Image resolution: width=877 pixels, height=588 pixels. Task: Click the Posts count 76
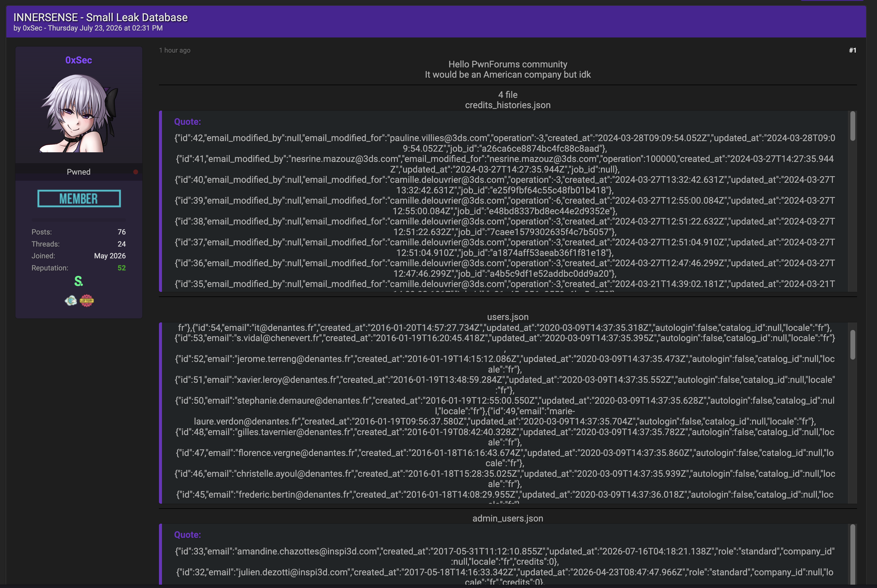121,232
